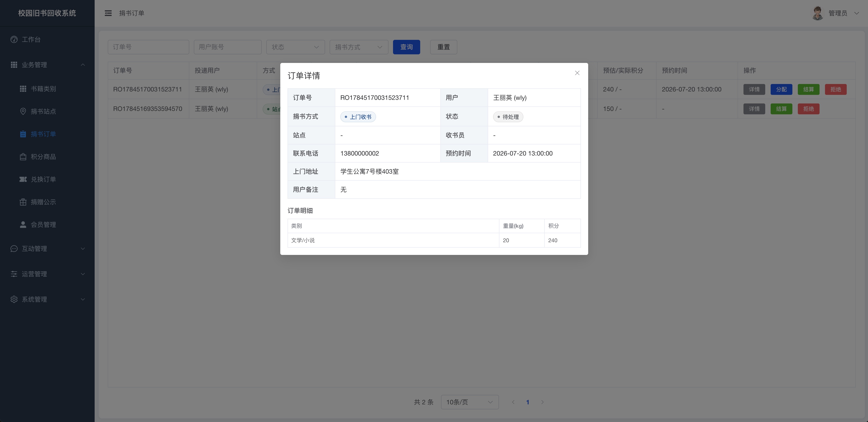
Task: Click the 共 2 条 total count
Action: [x=424, y=402]
